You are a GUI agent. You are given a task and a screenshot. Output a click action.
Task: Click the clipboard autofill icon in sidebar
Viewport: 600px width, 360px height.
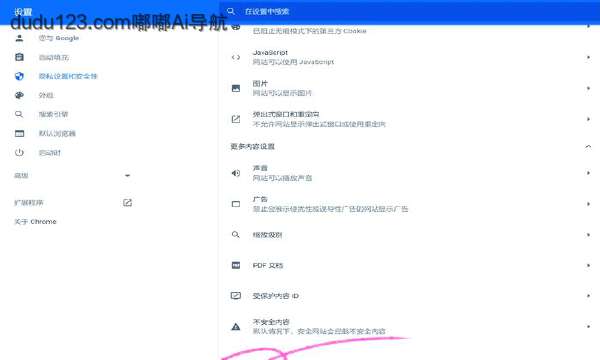coord(19,57)
